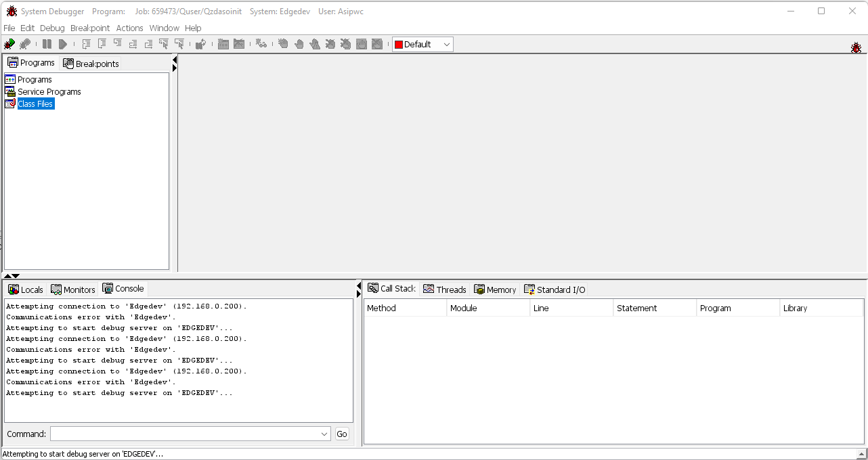The image size is (868, 460).
Task: Click the last console line mentioning 'EDGEDEV'
Action: coord(119,393)
